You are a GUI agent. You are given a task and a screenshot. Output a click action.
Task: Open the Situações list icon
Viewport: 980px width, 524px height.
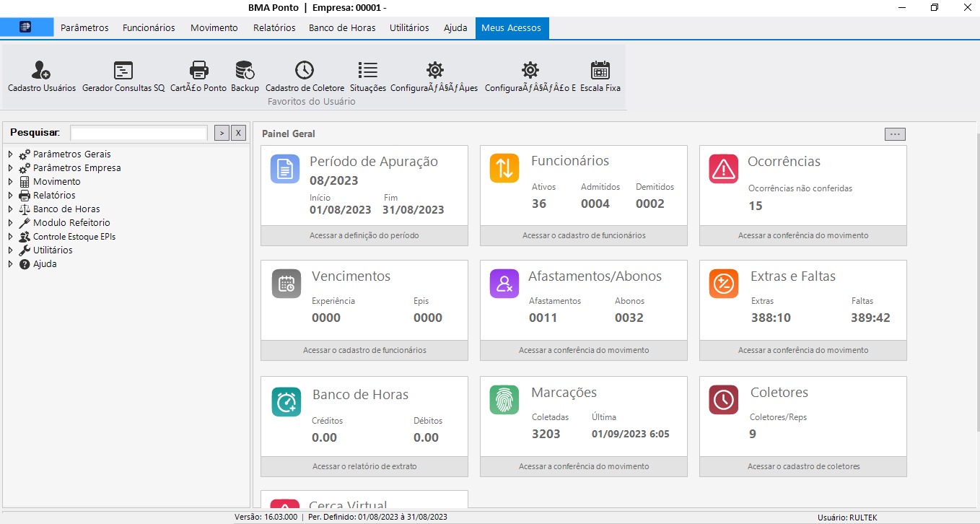(368, 70)
